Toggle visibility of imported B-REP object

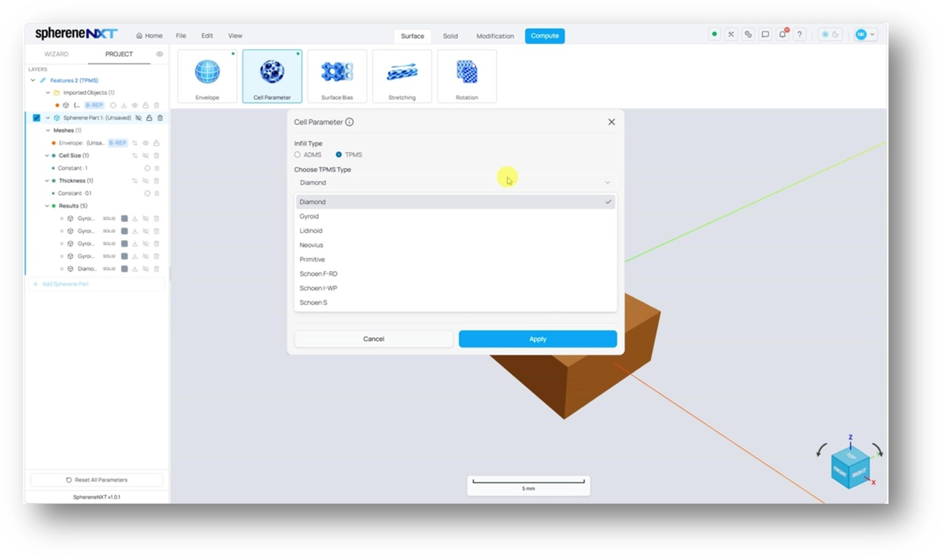(135, 105)
